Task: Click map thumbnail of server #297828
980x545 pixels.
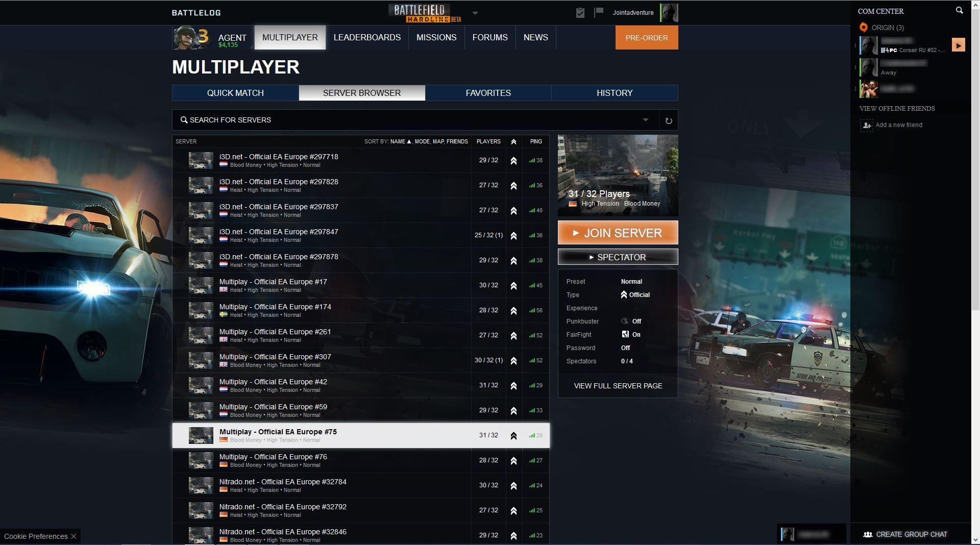Action: pos(201,185)
